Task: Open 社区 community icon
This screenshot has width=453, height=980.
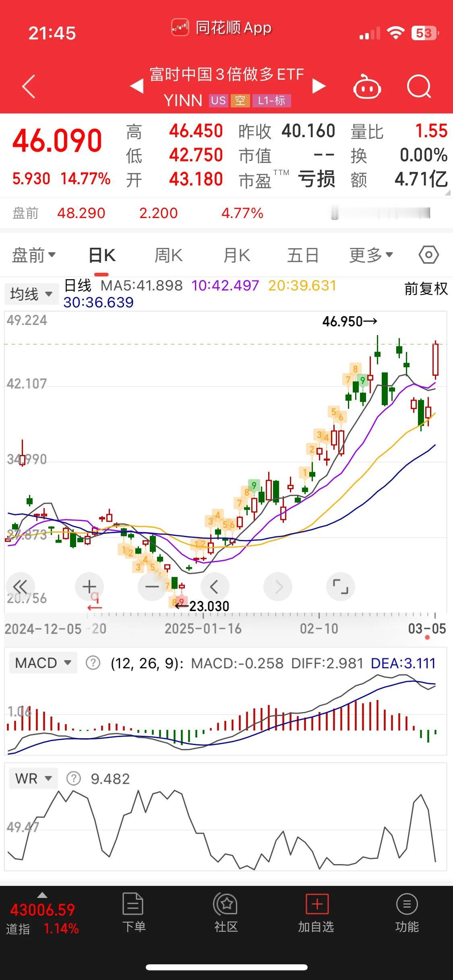Action: [x=226, y=912]
